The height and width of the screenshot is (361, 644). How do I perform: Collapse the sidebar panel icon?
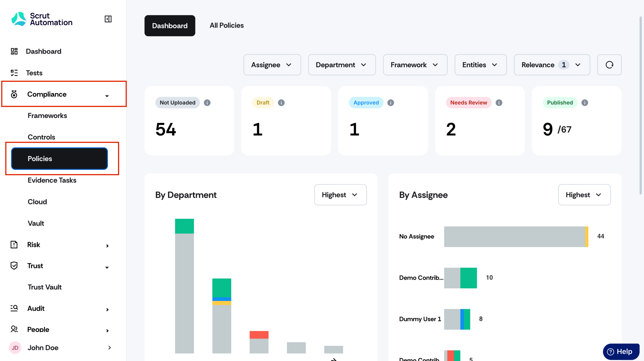tap(108, 19)
